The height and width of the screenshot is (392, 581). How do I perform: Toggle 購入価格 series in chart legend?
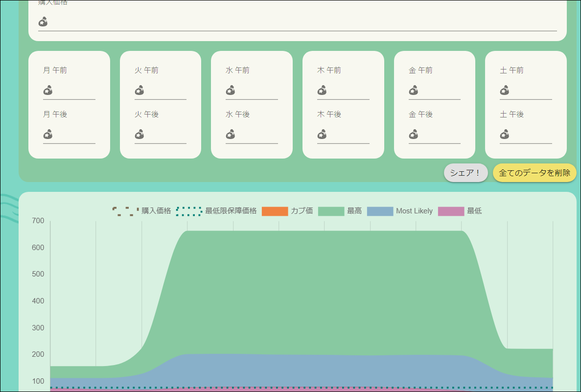141,211
